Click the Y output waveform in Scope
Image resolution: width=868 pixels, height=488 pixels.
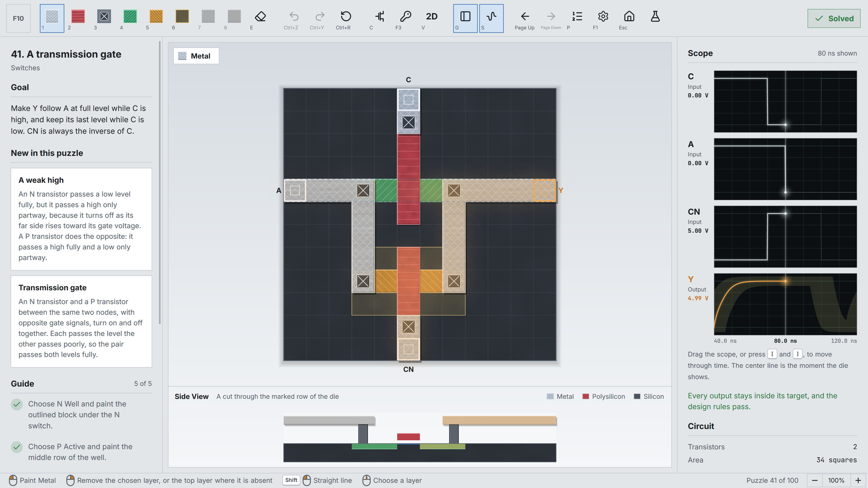(x=785, y=304)
